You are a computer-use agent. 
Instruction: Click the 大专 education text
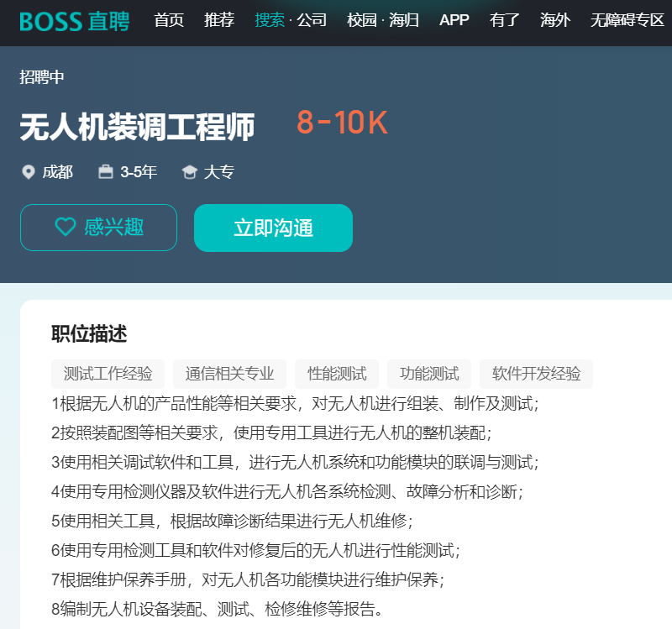pos(219,172)
